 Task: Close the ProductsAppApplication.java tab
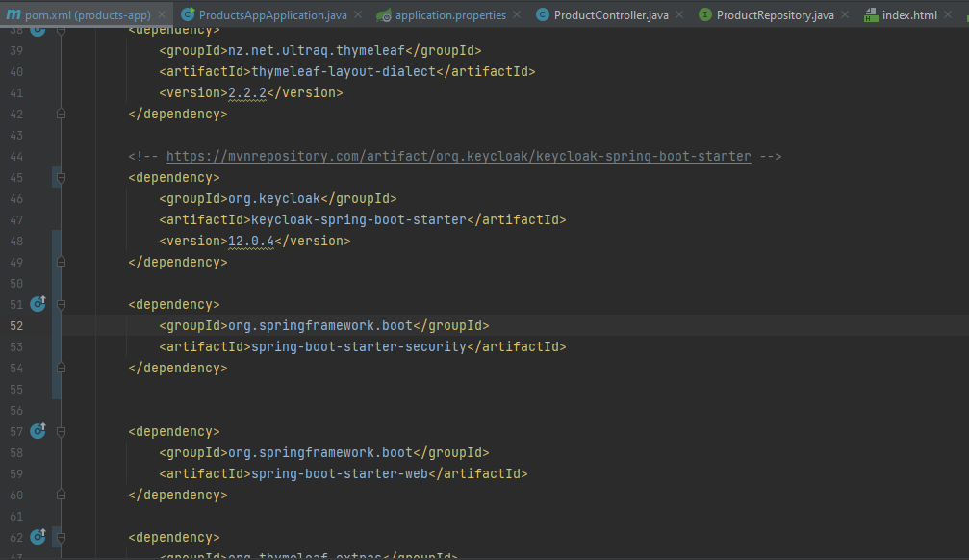(358, 14)
